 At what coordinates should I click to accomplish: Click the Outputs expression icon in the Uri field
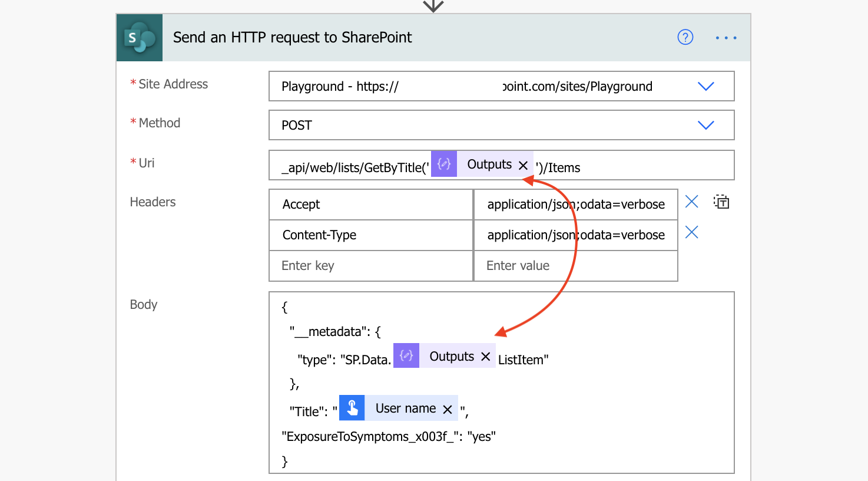tap(444, 164)
